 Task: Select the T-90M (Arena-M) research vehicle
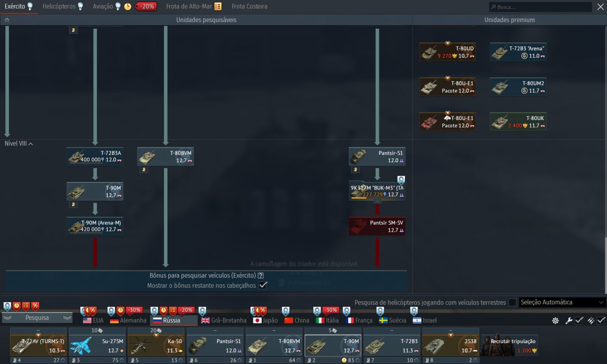coord(95,226)
